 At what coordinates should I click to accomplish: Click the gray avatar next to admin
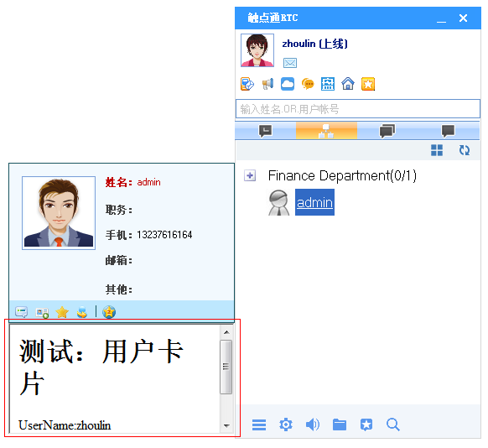point(279,203)
